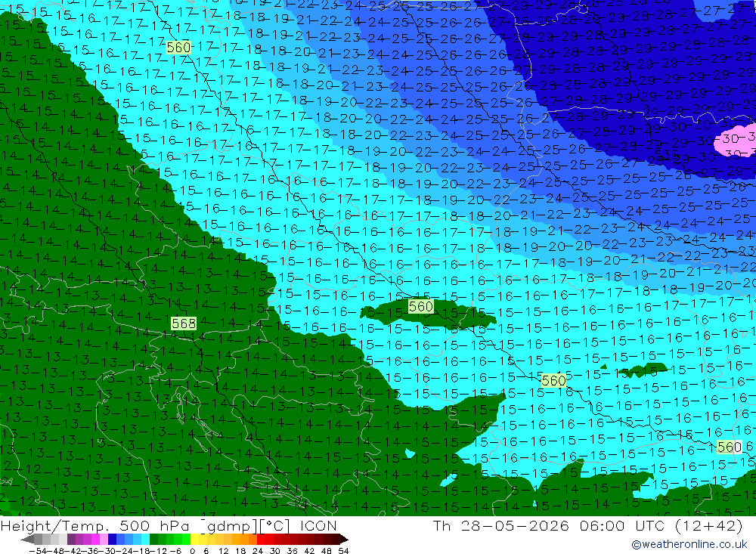The width and height of the screenshot is (756, 554).
Task: Click the 560 label right of map center
Action: click(553, 380)
